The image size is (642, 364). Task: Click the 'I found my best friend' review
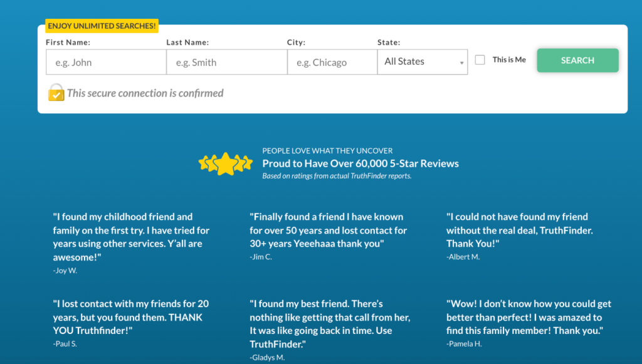coord(330,324)
